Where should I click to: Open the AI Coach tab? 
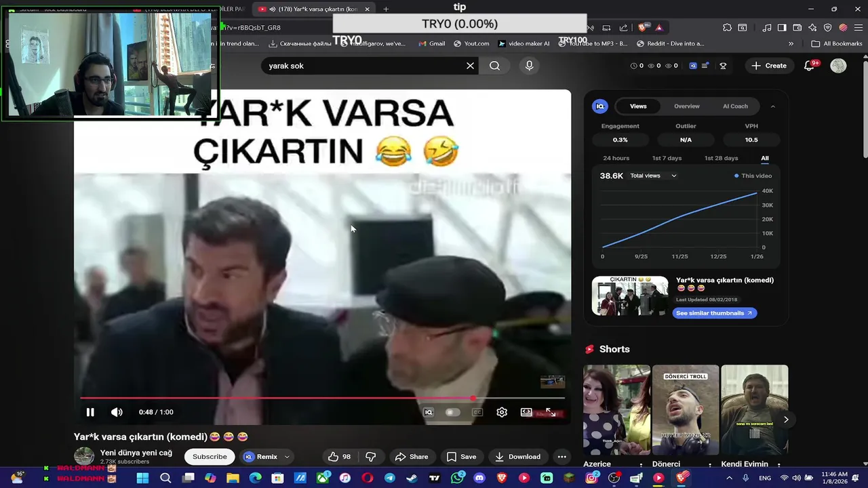click(735, 106)
